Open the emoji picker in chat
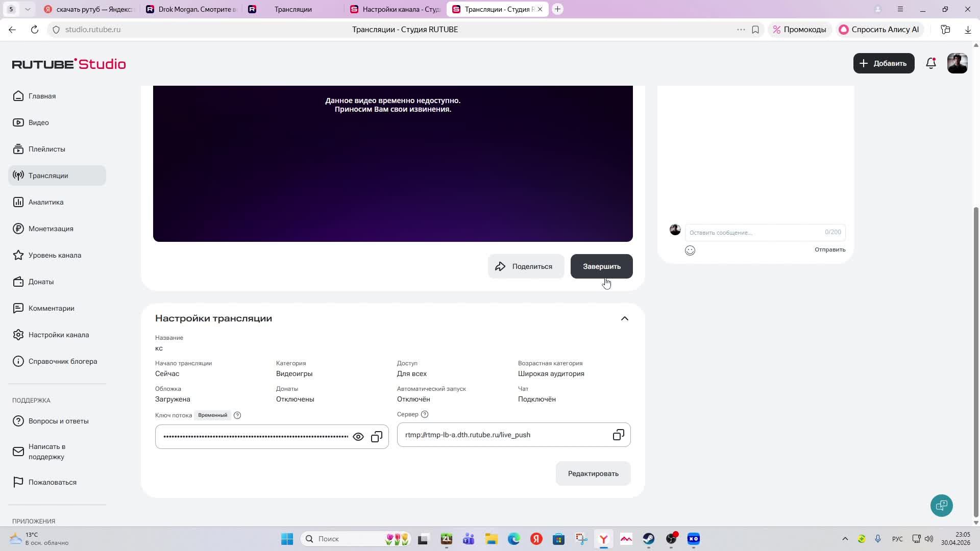 690,251
